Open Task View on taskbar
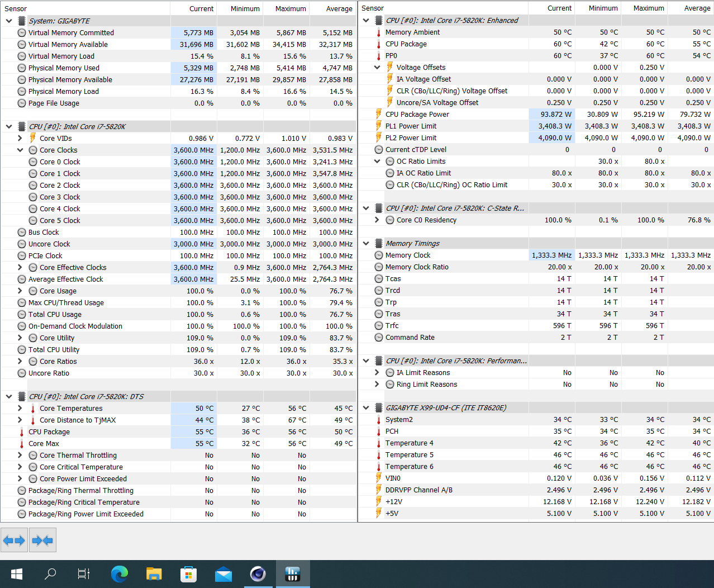 pos(84,573)
